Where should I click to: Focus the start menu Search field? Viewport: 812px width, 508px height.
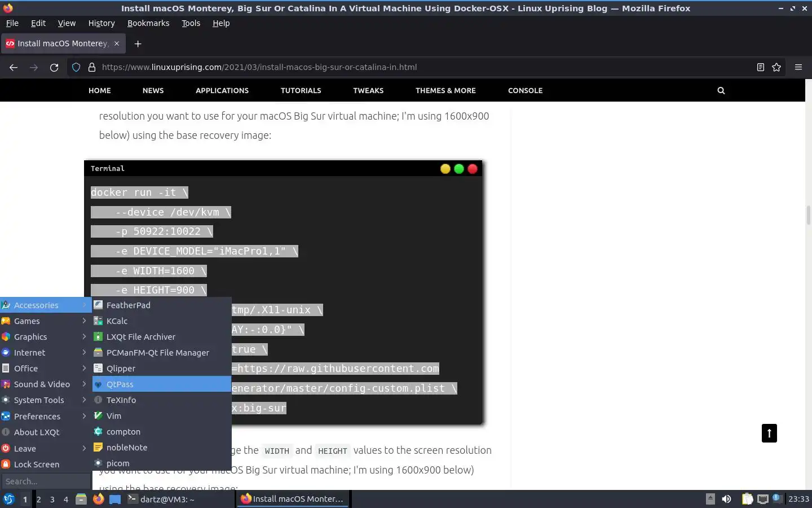[45, 481]
